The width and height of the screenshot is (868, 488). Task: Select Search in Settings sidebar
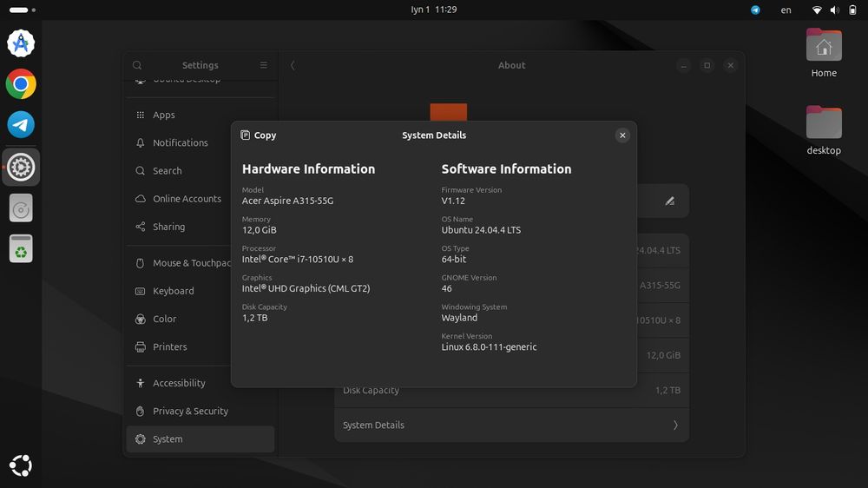click(x=201, y=170)
